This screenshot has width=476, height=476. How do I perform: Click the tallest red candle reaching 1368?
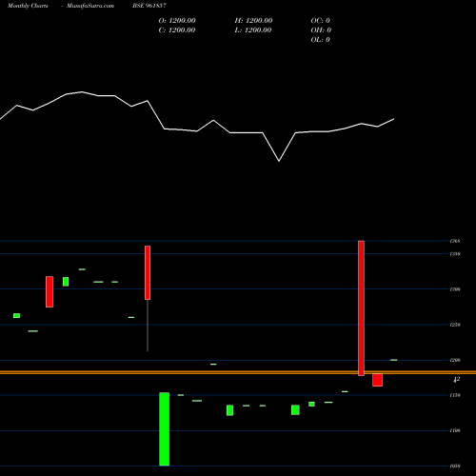(x=361, y=308)
